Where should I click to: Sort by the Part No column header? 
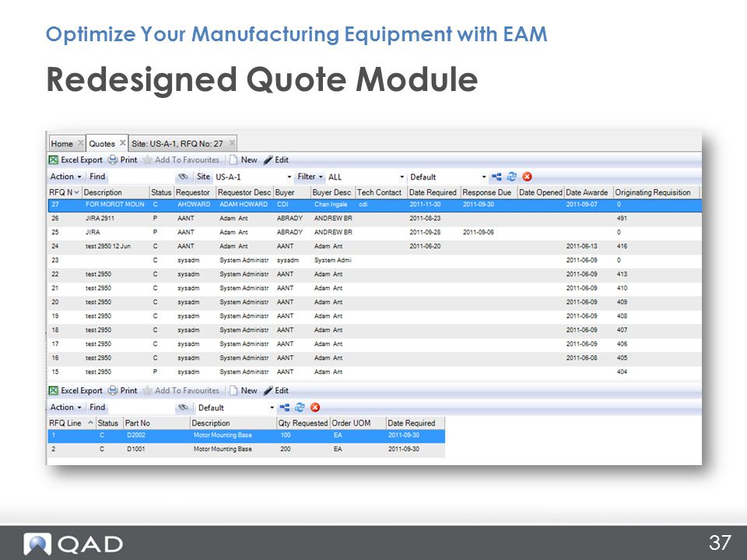(x=156, y=423)
